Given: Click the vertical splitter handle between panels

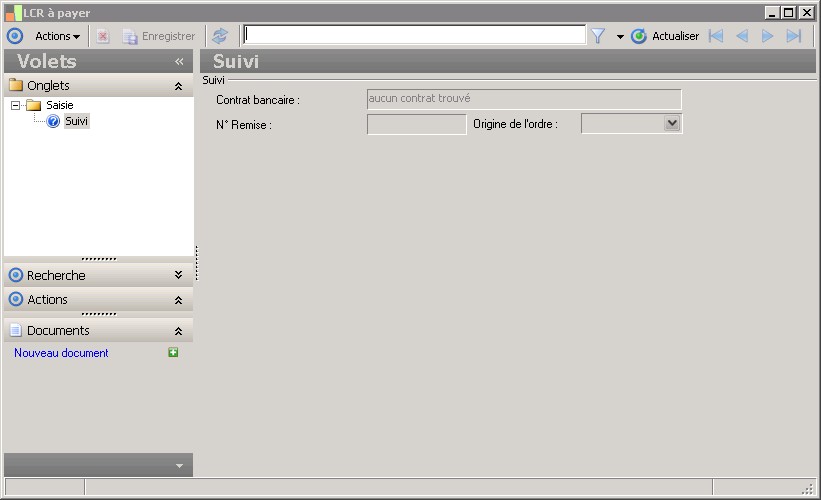Looking at the screenshot, I should [x=196, y=263].
